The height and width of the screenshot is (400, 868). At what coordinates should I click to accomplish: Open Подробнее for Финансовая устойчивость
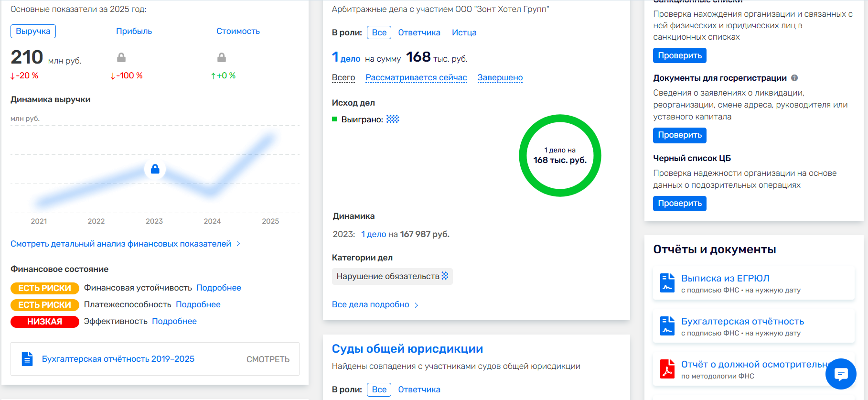pyautogui.click(x=219, y=288)
